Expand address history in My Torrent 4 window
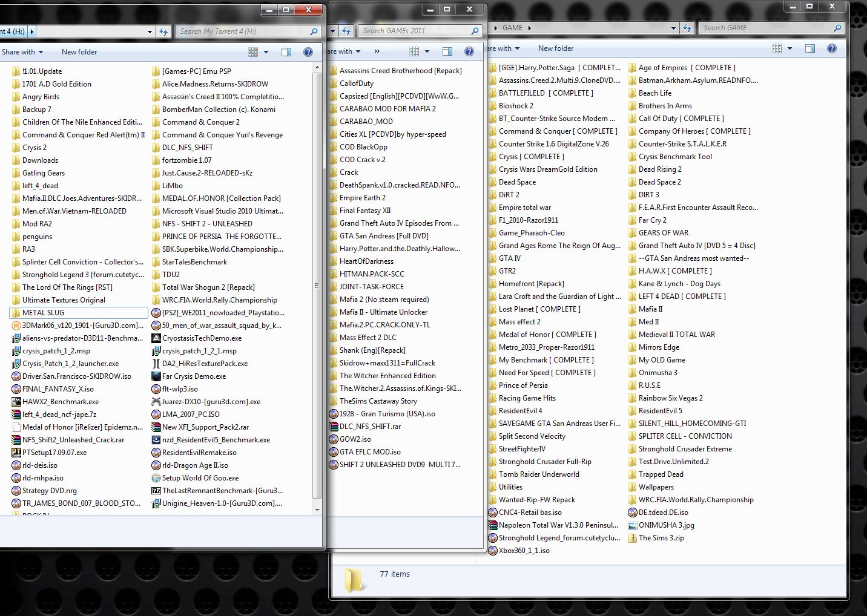The height and width of the screenshot is (616, 867). [x=150, y=31]
